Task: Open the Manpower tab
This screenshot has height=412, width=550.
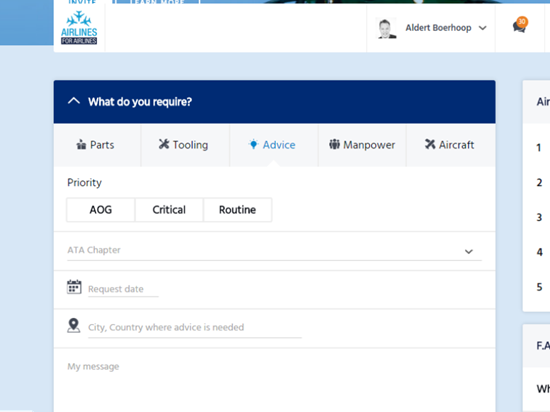Action: click(362, 145)
